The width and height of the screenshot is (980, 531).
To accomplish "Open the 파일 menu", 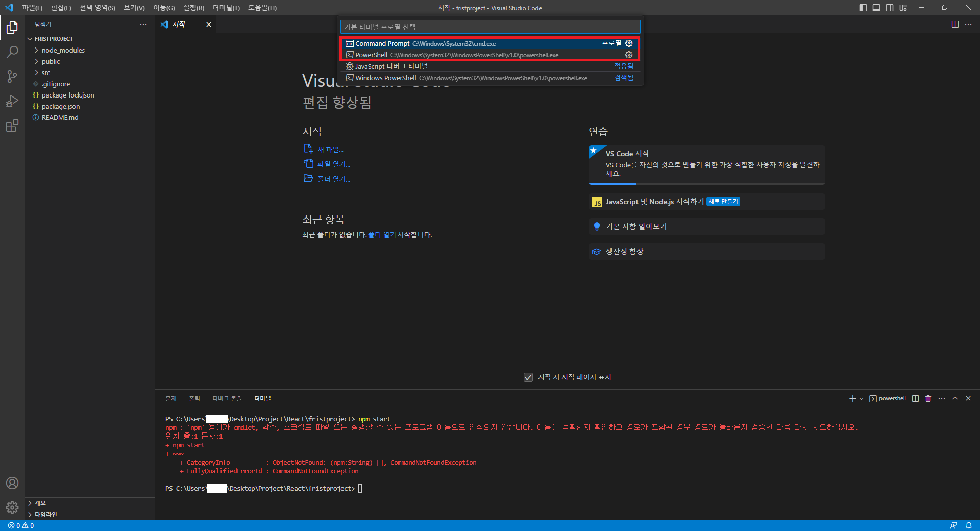I will 32,8.
